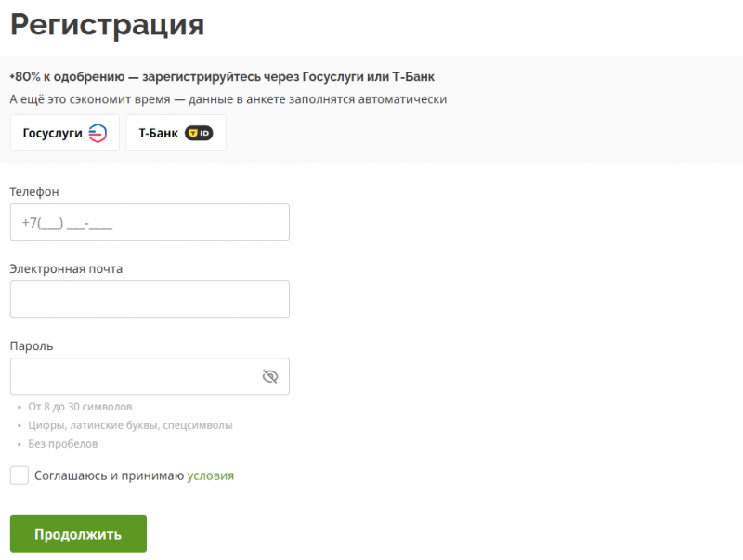Click the +80% к одобрению promo text
This screenshot has height=560, width=743.
222,76
